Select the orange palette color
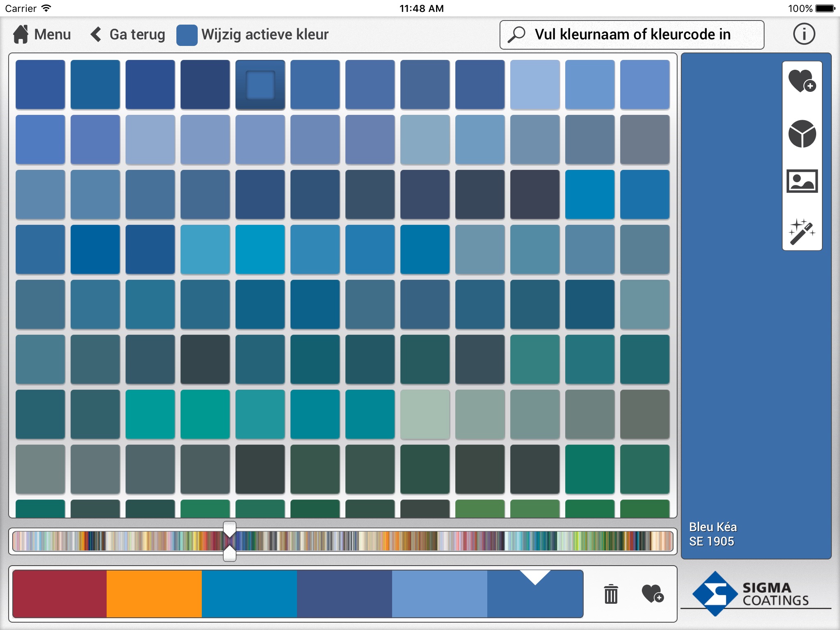This screenshot has width=840, height=630. [x=154, y=593]
